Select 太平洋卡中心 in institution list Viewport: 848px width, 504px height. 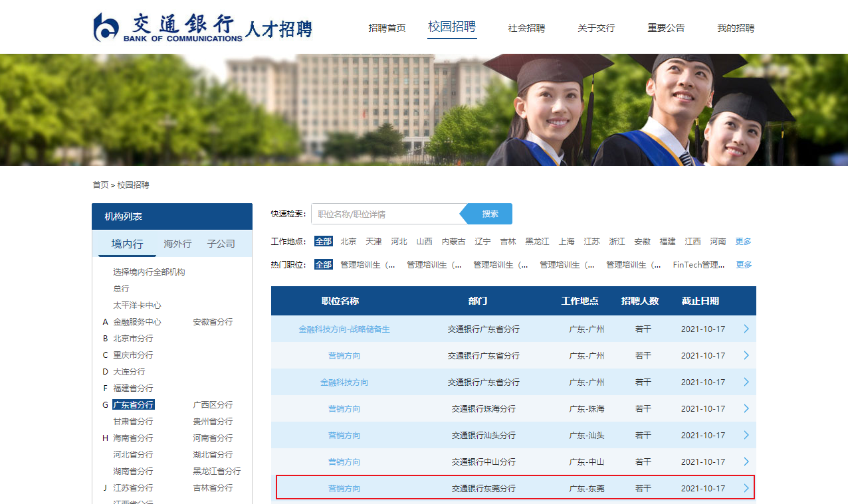[x=137, y=305]
